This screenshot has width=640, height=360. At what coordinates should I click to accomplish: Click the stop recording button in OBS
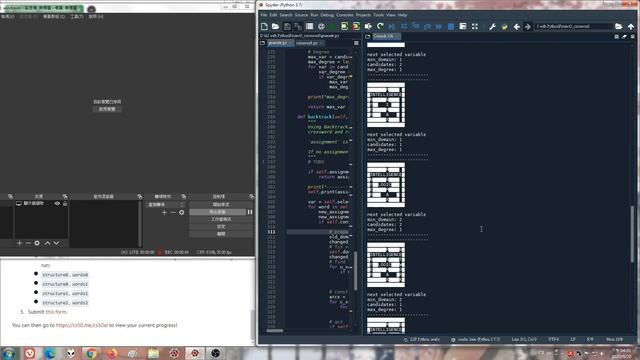pyautogui.click(x=218, y=212)
